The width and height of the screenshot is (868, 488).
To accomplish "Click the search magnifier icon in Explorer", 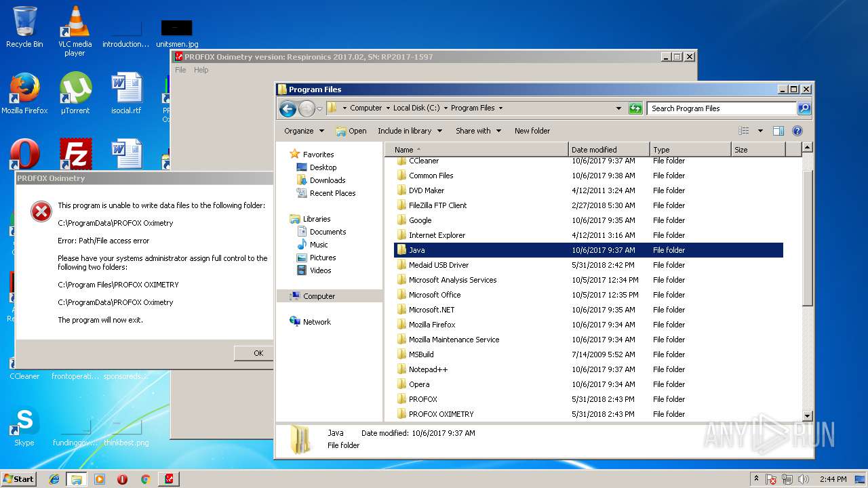I will point(804,108).
